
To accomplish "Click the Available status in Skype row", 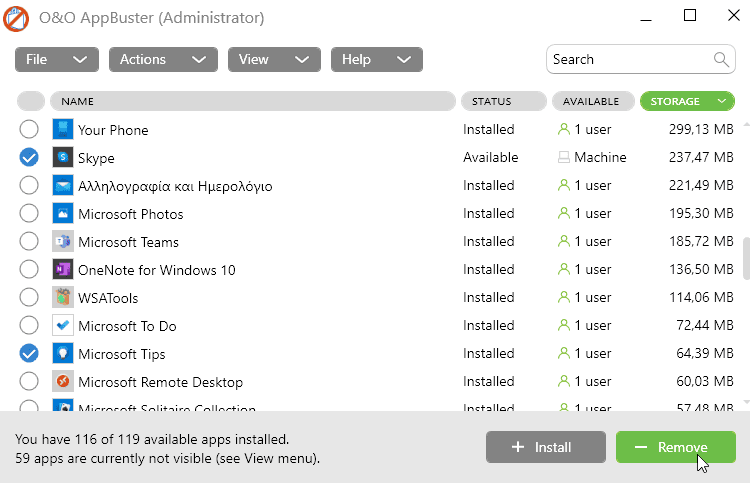I will (x=491, y=157).
